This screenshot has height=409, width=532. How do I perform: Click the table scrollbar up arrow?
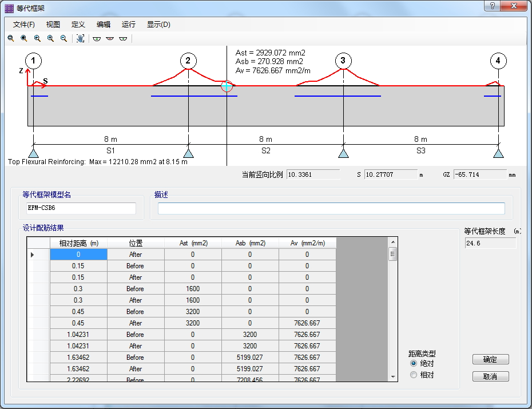(393, 242)
